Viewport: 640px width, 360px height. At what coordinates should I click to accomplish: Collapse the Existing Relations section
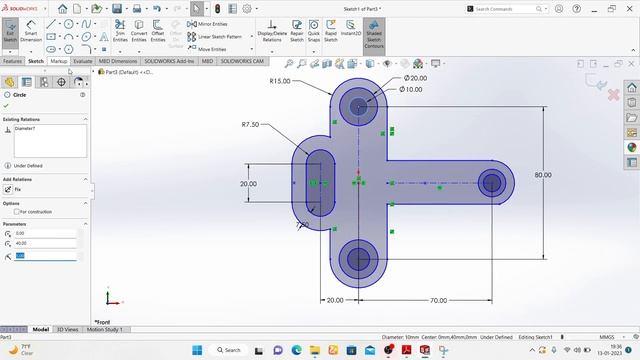tap(85, 119)
